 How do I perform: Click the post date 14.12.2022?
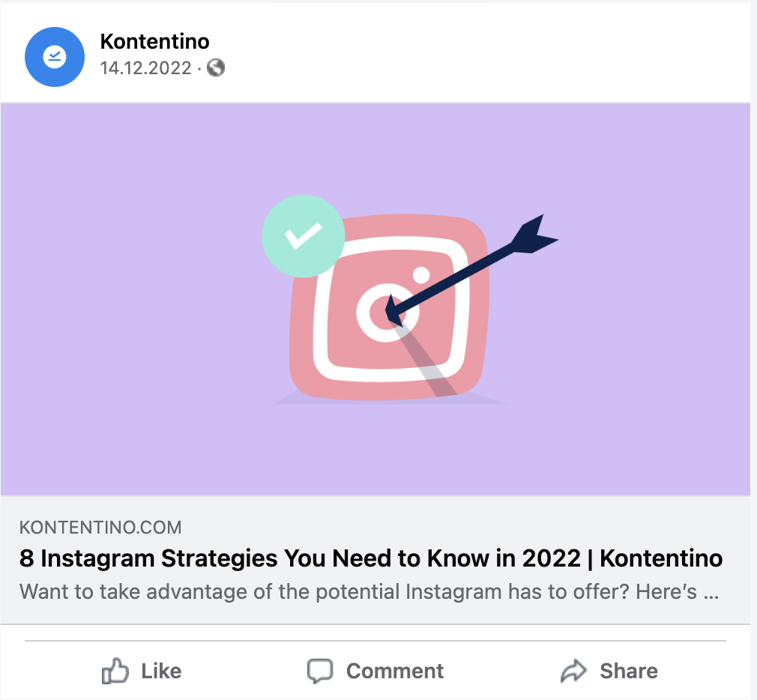[146, 68]
